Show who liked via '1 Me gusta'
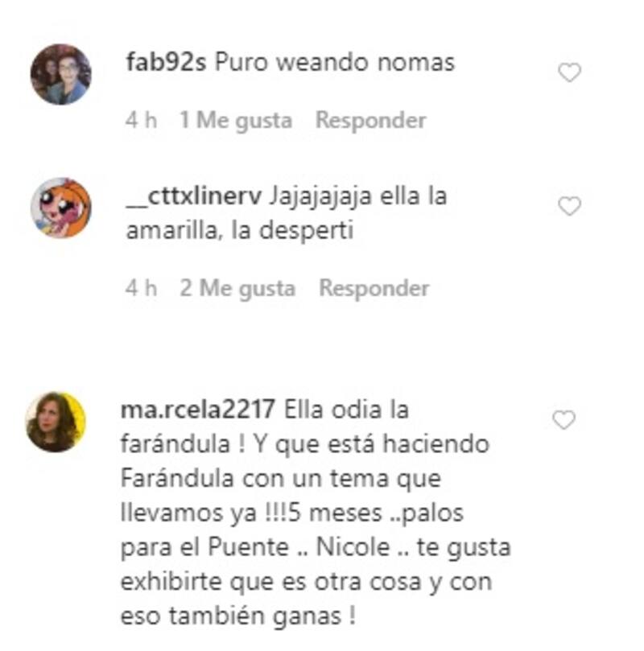This screenshot has height=651, width=644. tap(235, 121)
